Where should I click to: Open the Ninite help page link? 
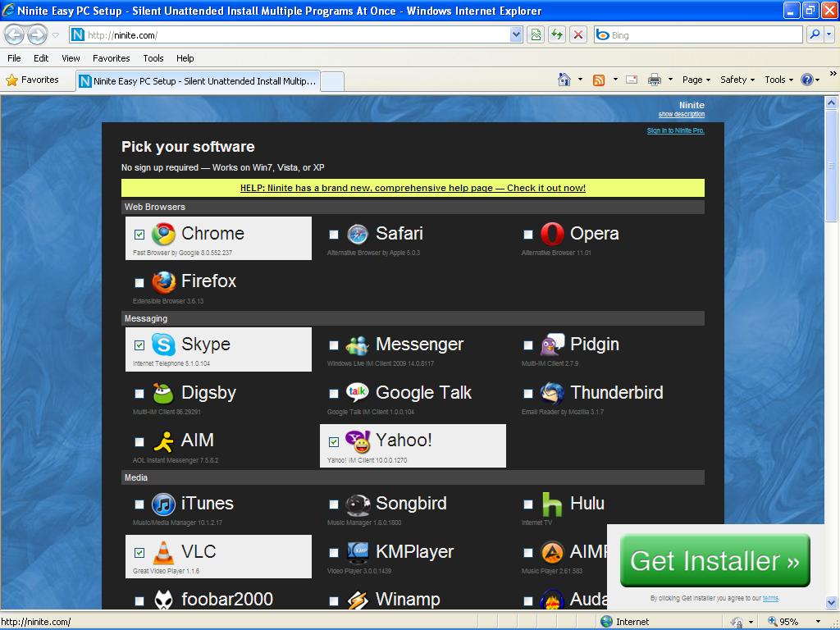[x=413, y=188]
